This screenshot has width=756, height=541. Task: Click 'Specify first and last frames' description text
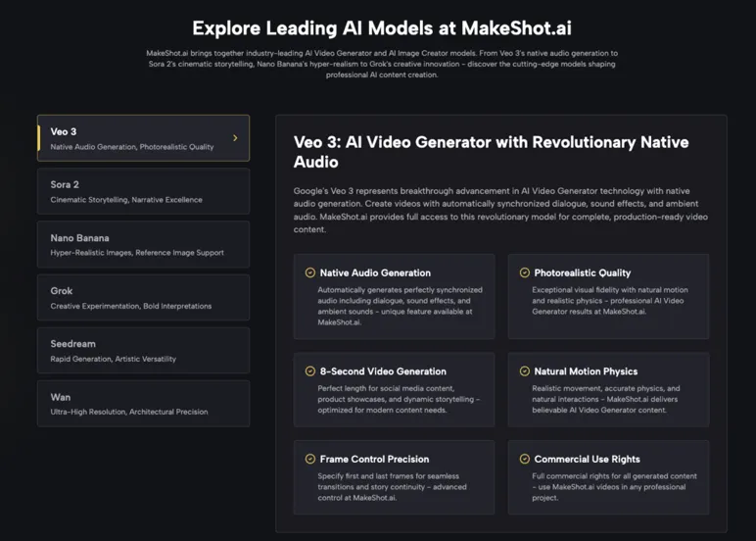tap(392, 487)
